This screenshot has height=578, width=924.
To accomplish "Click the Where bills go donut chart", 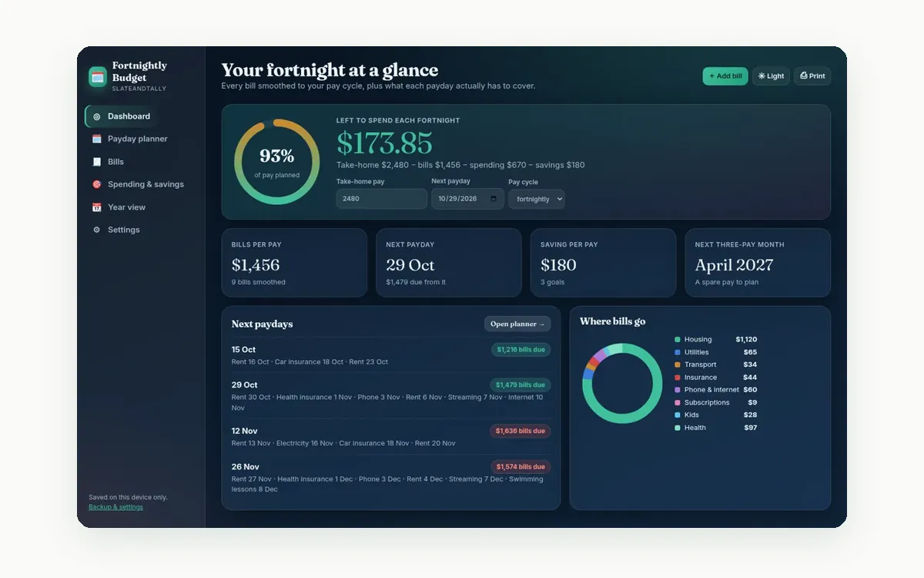I will tap(622, 383).
